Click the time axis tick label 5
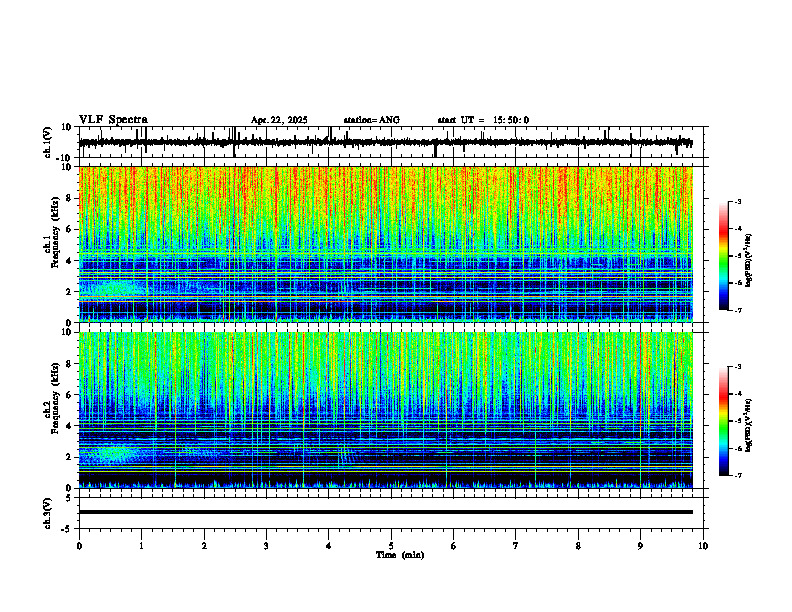Screen dimensions: 792x612 pos(391,546)
